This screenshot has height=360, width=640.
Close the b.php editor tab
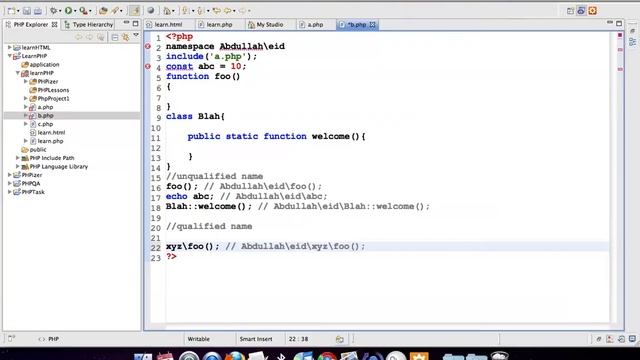click(372, 25)
